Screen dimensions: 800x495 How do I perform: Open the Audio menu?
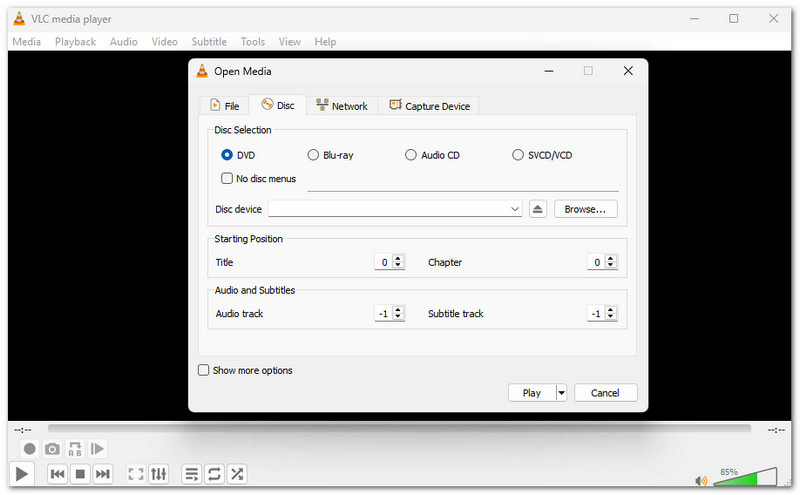(123, 42)
